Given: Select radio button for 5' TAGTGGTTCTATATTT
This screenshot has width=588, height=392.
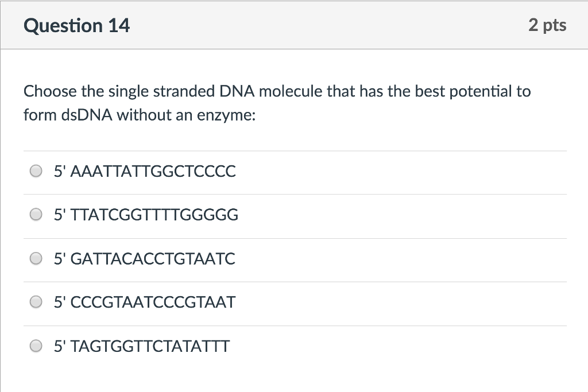Looking at the screenshot, I should pos(36,346).
